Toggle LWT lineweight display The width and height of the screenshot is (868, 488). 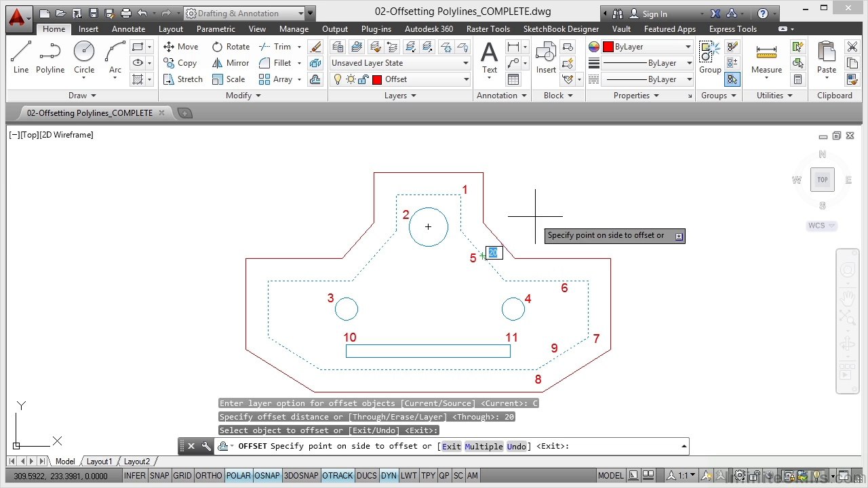coord(408,476)
